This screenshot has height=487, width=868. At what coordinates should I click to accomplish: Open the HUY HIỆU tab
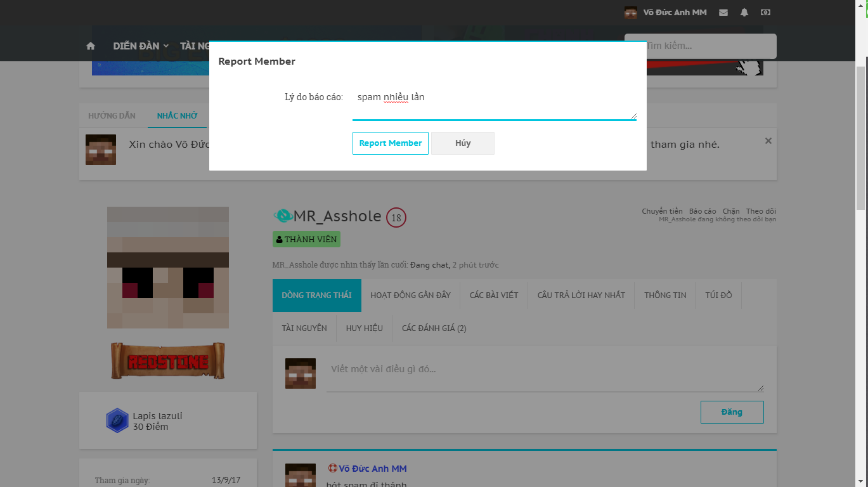pos(365,328)
